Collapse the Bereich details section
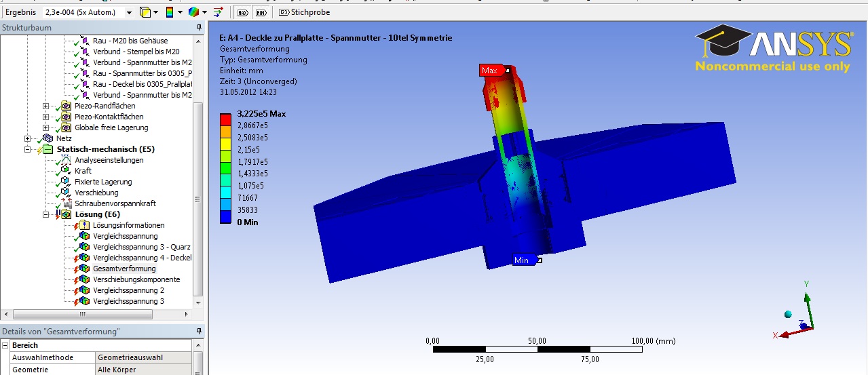The width and height of the screenshot is (868, 375). (5, 345)
